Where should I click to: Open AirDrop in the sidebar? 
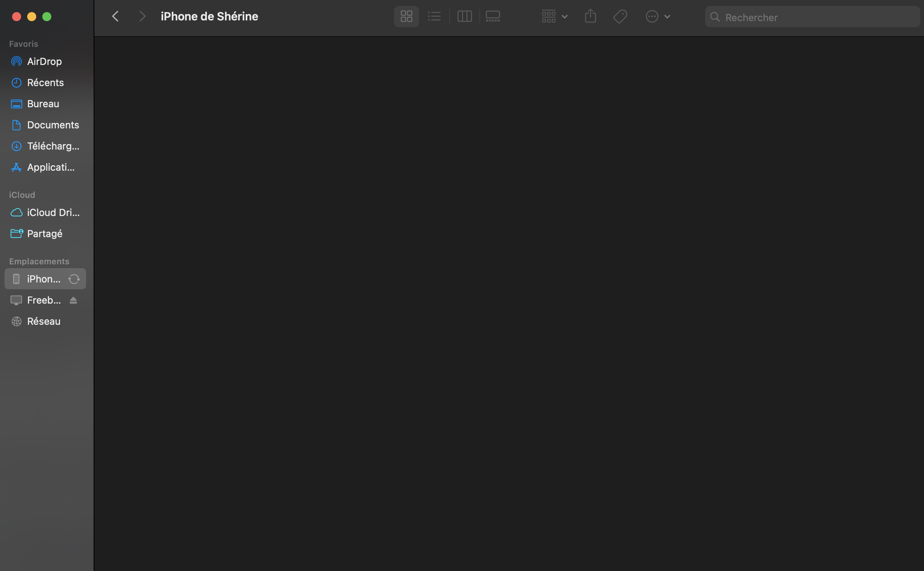pos(44,62)
